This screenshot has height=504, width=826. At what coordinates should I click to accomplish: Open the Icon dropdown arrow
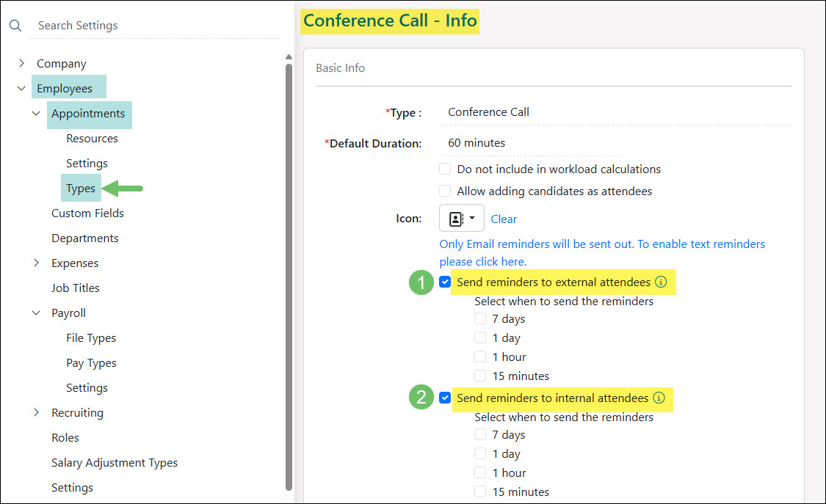[x=471, y=218]
